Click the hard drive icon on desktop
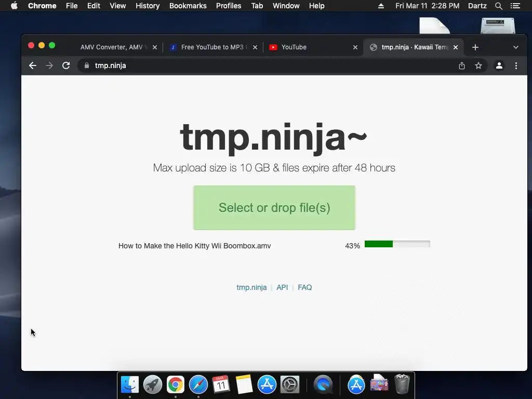The image size is (532, 399). coord(498,25)
